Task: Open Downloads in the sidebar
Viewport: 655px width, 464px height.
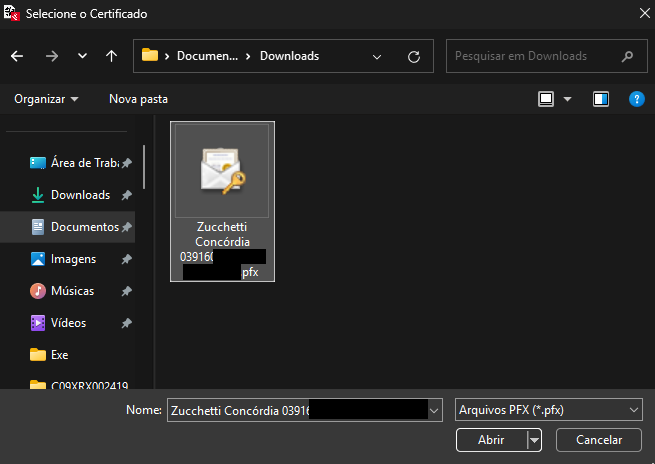Action: pos(80,195)
